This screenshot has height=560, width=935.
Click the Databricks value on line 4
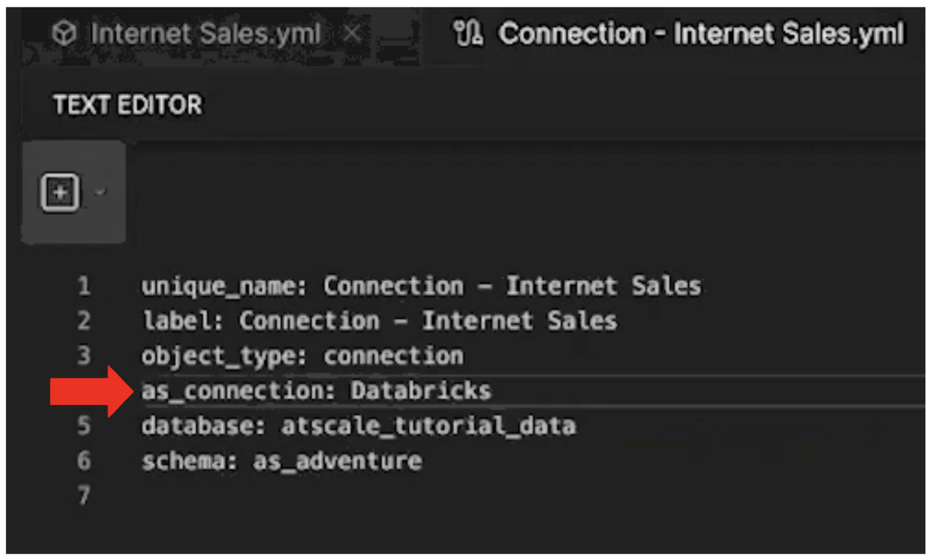click(x=421, y=390)
